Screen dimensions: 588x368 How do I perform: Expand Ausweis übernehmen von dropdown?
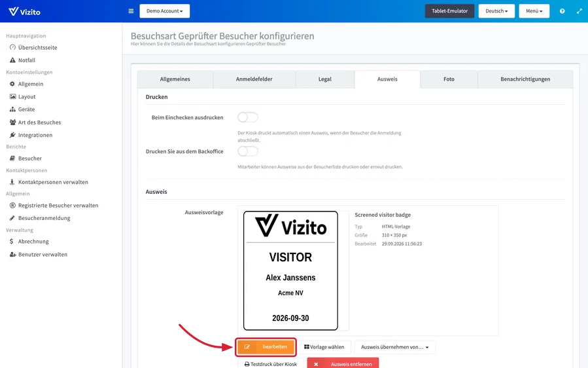point(395,347)
